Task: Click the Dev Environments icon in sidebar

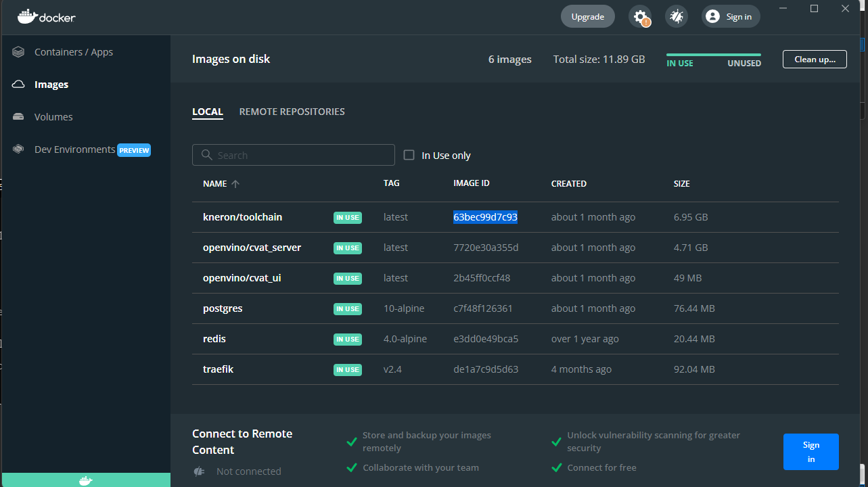Action: pyautogui.click(x=19, y=149)
